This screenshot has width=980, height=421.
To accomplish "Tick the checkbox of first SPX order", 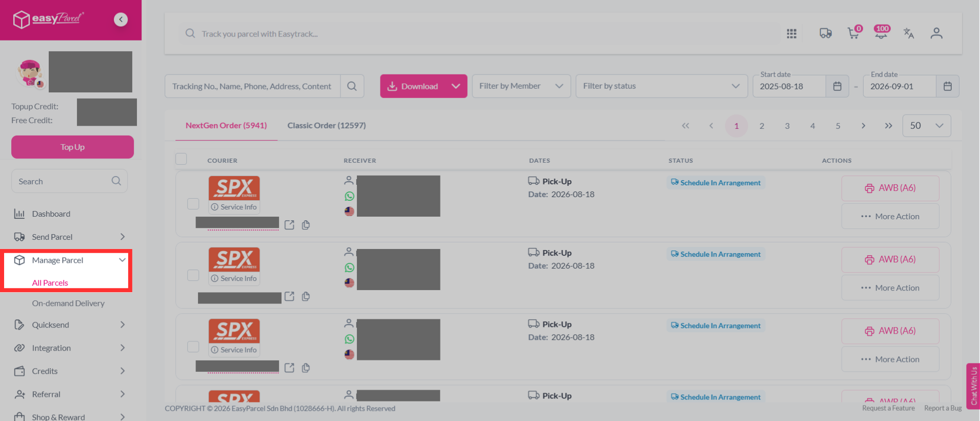I will (193, 204).
